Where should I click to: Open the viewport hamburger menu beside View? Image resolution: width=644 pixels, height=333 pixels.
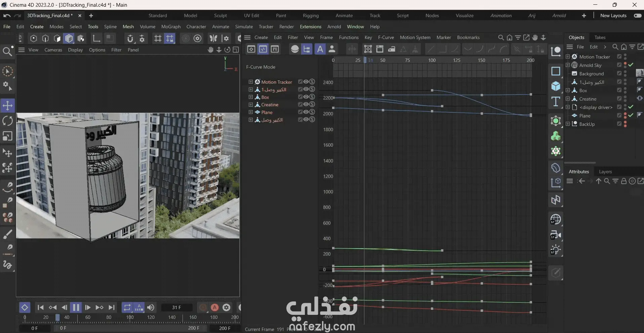pyautogui.click(x=22, y=50)
